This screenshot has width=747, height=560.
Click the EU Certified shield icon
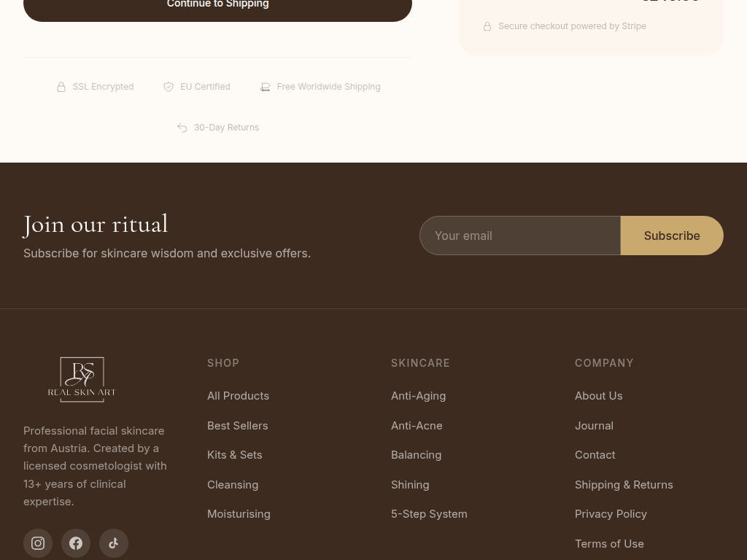[169, 87]
